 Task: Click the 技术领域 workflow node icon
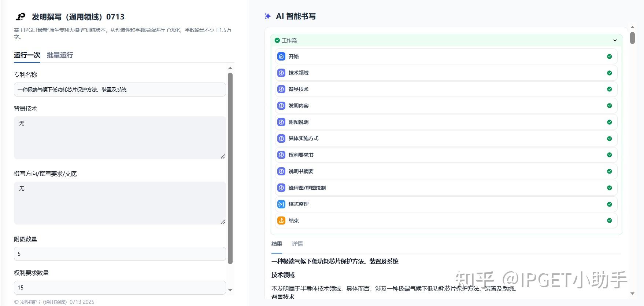tap(281, 73)
